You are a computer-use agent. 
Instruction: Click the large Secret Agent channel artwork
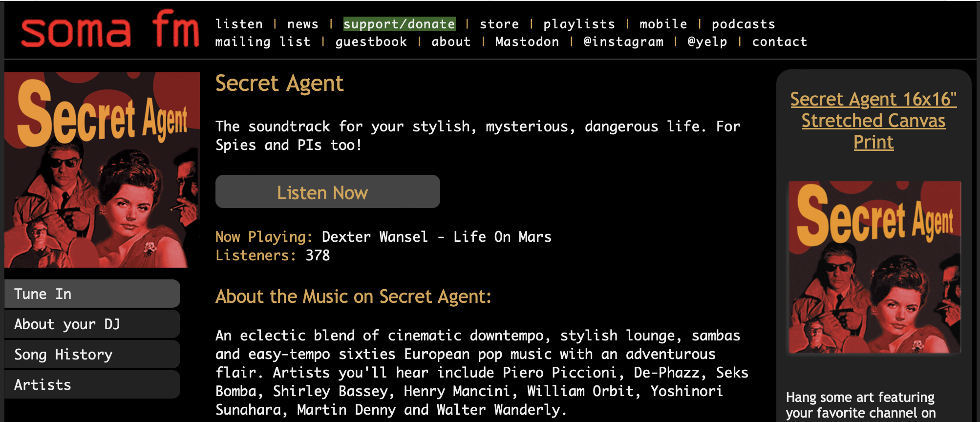coord(102,170)
